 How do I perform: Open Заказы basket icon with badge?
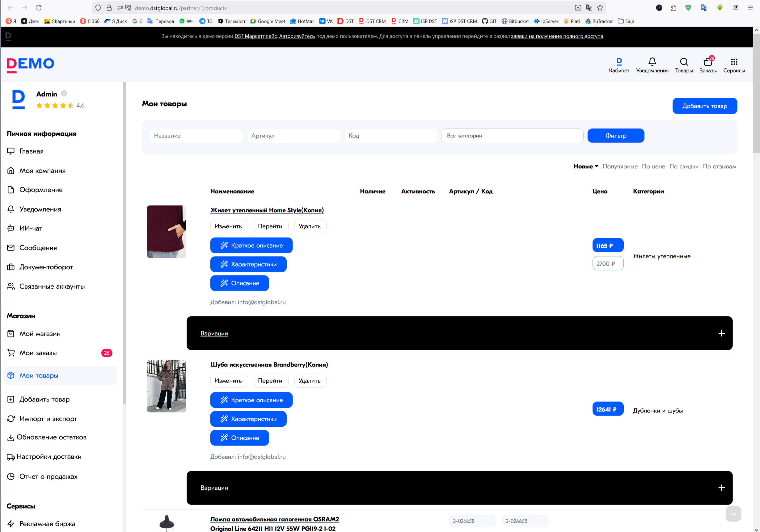(x=708, y=62)
